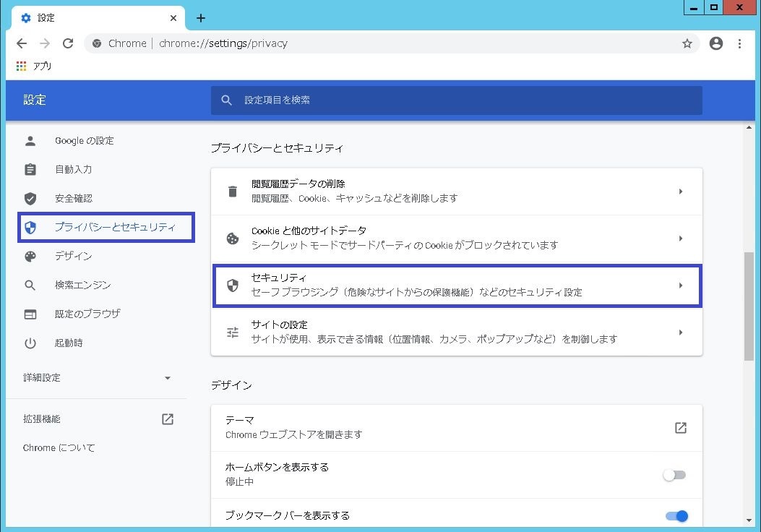Click the サイトの設定 title
The height and width of the screenshot is (532, 761).
[279, 325]
